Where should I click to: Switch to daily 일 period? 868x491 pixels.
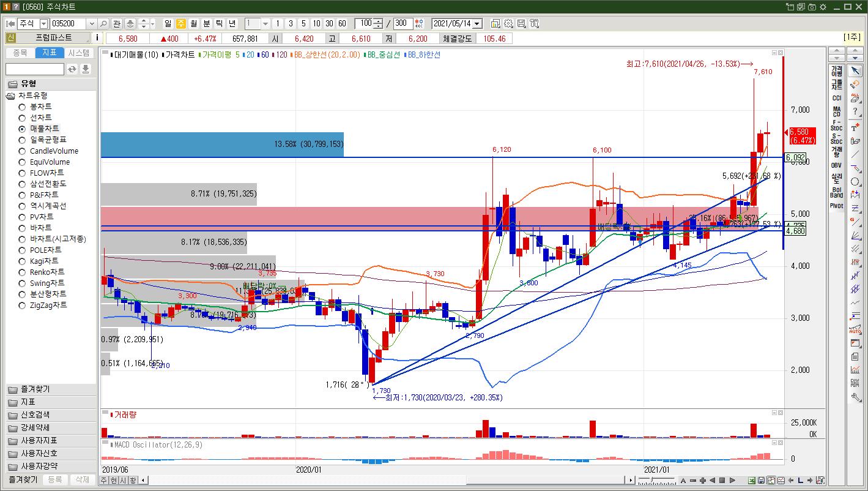point(168,24)
